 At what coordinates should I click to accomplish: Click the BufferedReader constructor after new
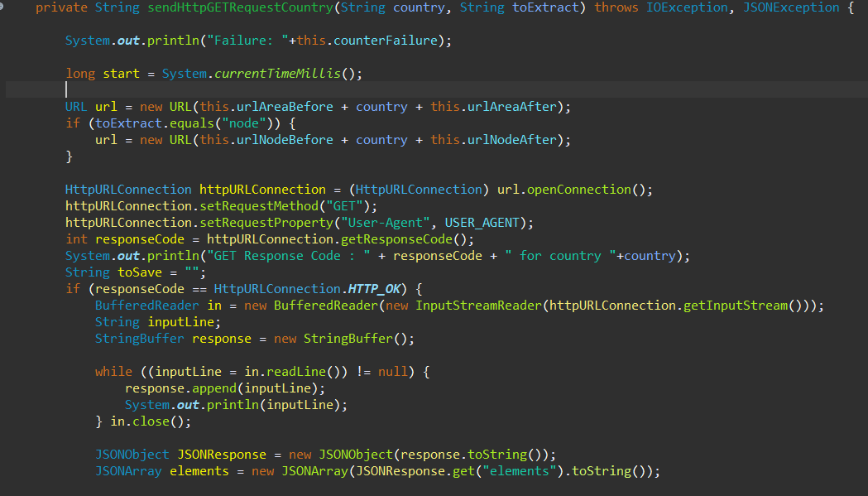326,306
